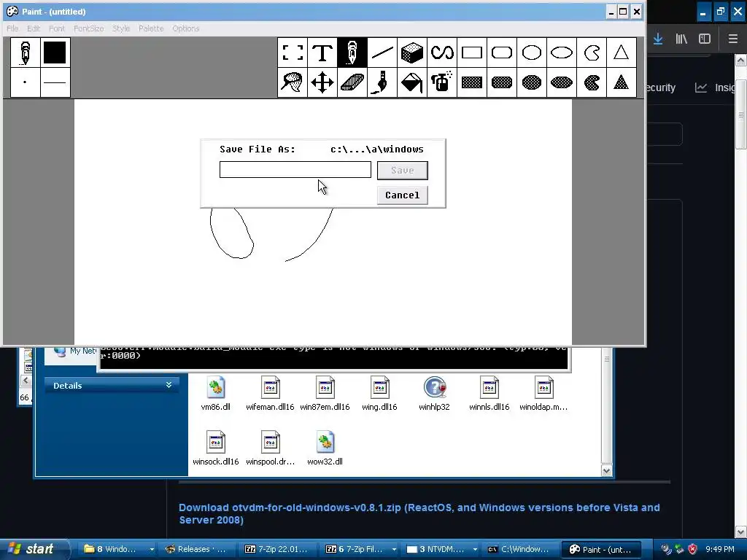Open the Font menu in Paint
747x560 pixels.
click(57, 28)
